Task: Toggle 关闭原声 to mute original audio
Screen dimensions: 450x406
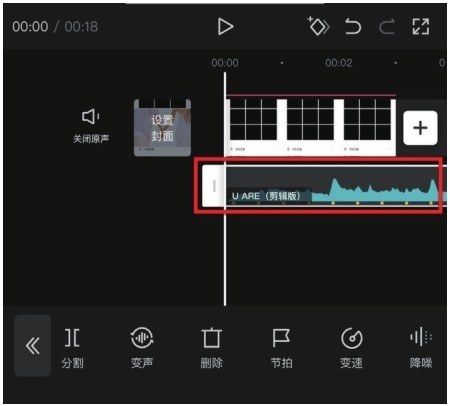Action: (91, 126)
